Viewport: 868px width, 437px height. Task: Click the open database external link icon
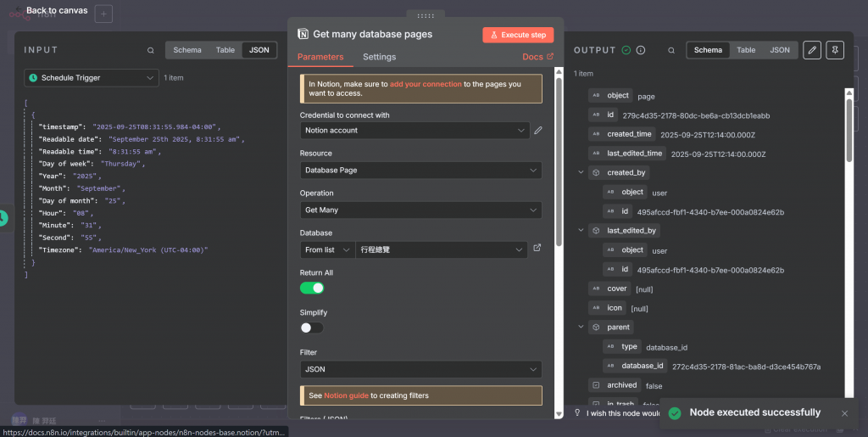537,248
